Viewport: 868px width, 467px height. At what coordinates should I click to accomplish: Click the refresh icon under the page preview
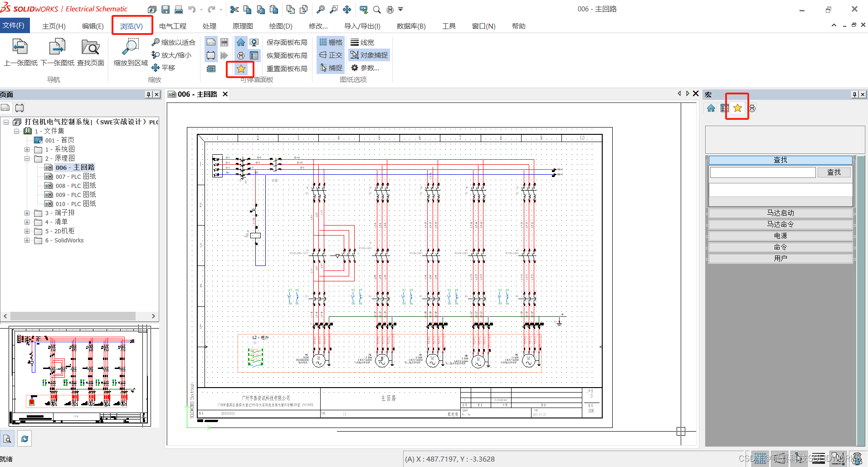coord(24,438)
